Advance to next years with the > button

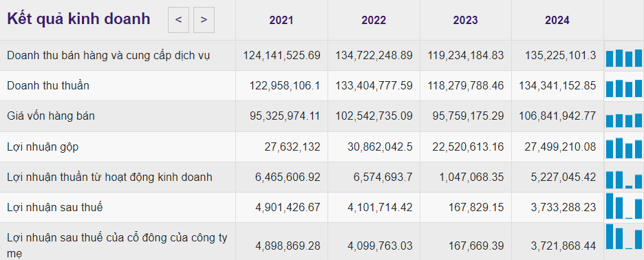pyautogui.click(x=204, y=20)
